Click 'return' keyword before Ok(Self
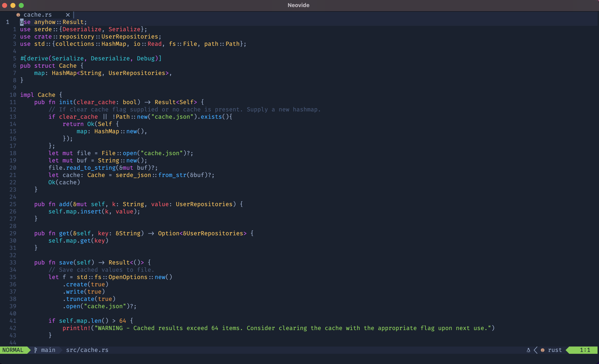This screenshot has width=599, height=364. [x=73, y=124]
